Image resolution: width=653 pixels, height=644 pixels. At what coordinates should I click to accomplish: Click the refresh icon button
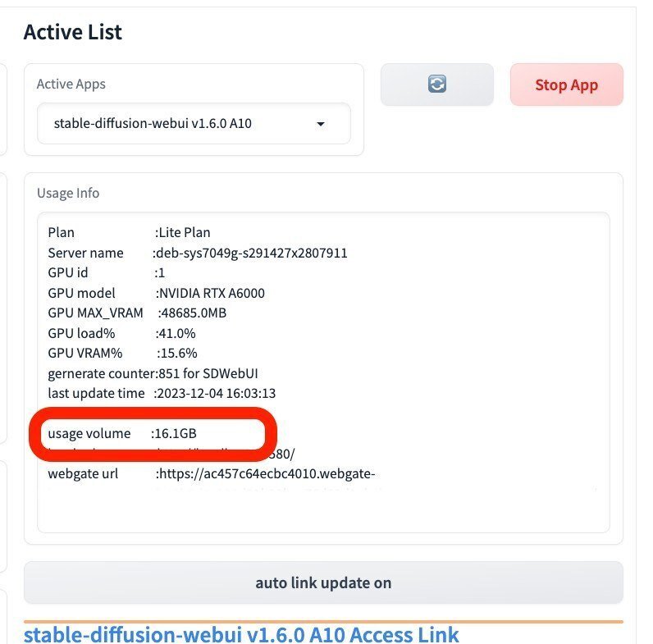436,84
